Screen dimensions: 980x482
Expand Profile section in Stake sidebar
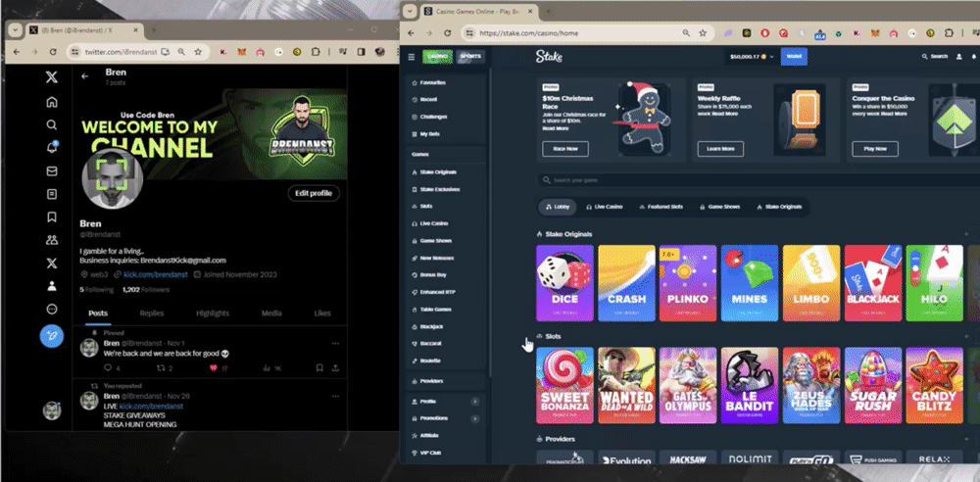coord(475,402)
